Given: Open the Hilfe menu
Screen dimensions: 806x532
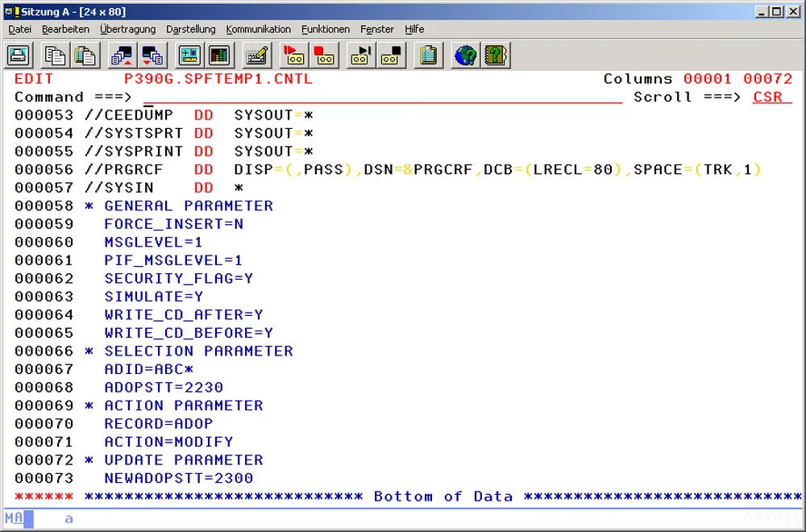Looking at the screenshot, I should (x=414, y=29).
